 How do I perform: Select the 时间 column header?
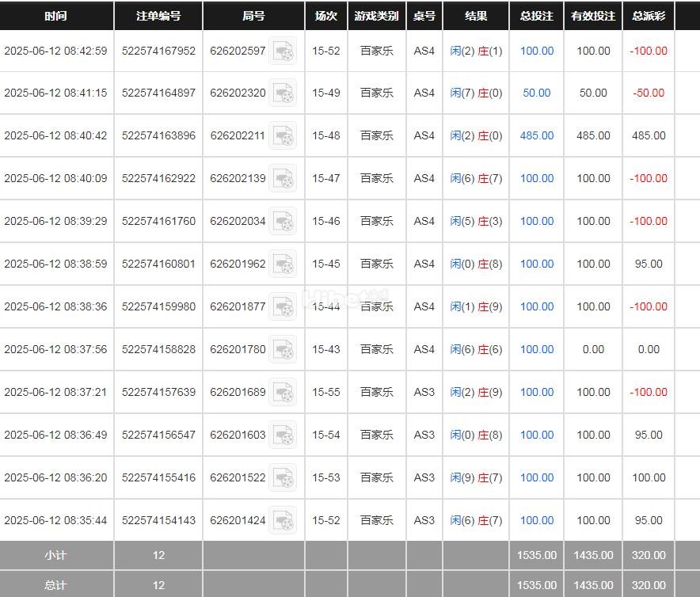(56, 16)
